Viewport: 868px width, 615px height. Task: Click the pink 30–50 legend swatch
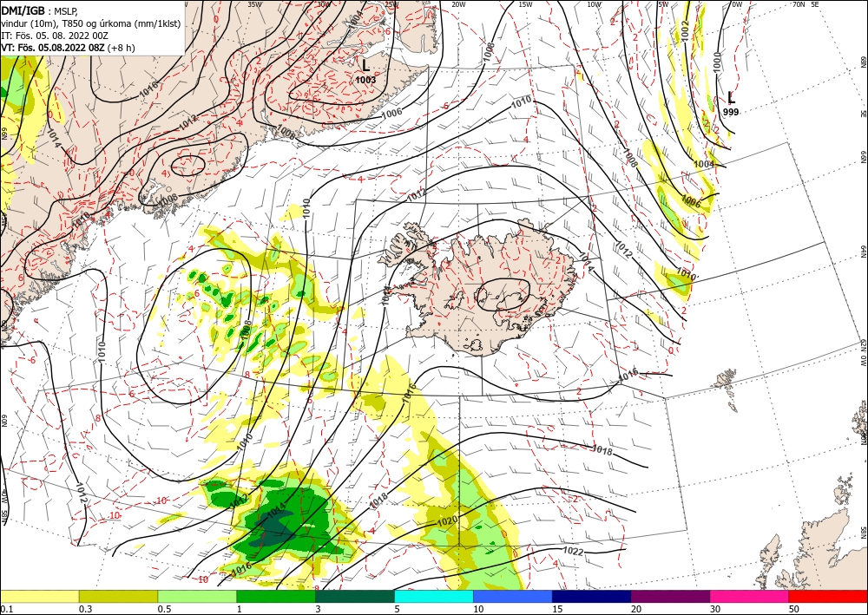750,596
